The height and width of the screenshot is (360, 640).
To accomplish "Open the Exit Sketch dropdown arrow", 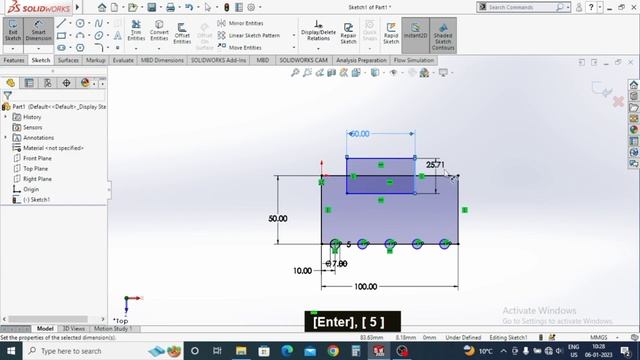I will pos(13,49).
